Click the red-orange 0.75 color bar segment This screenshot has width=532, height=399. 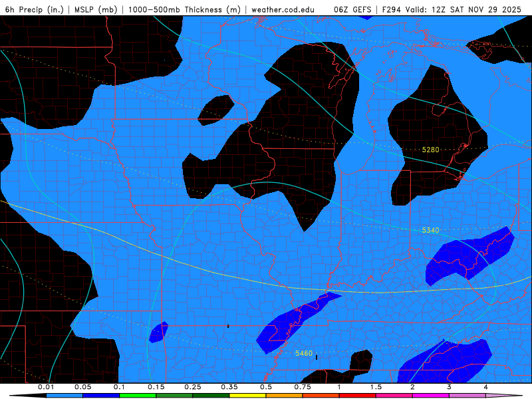pos(321,396)
